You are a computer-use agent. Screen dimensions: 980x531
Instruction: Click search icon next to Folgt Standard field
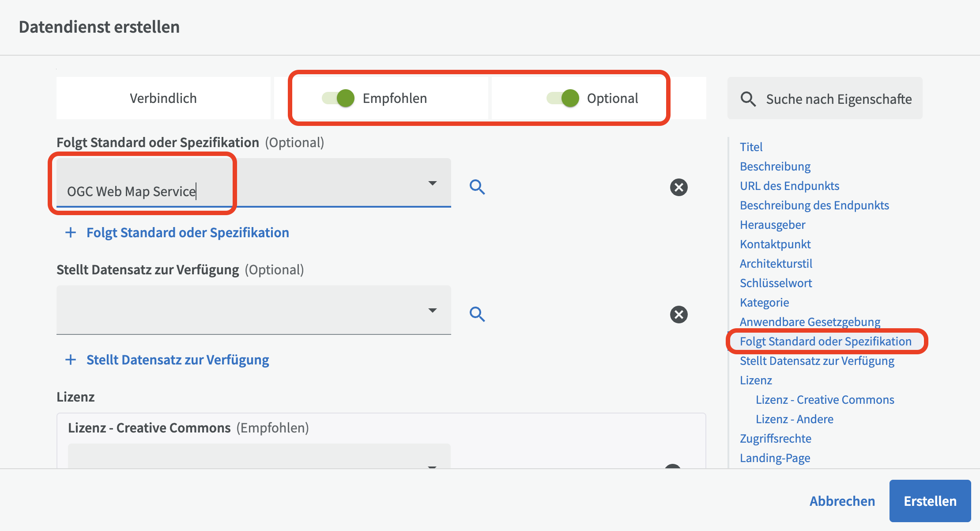477,187
